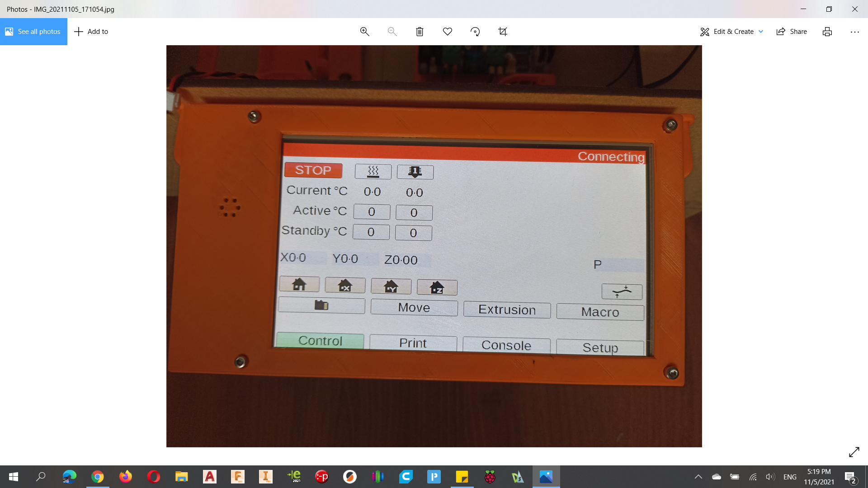
Task: Toggle Control panel active state
Action: click(320, 341)
